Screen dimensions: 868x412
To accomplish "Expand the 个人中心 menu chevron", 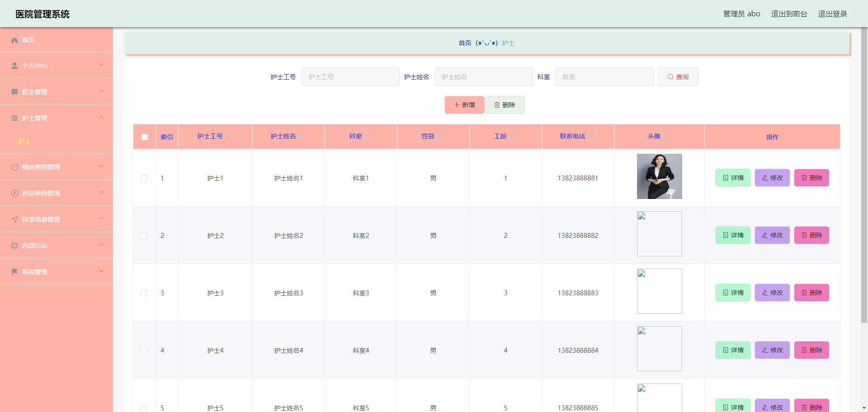I will click(101, 65).
